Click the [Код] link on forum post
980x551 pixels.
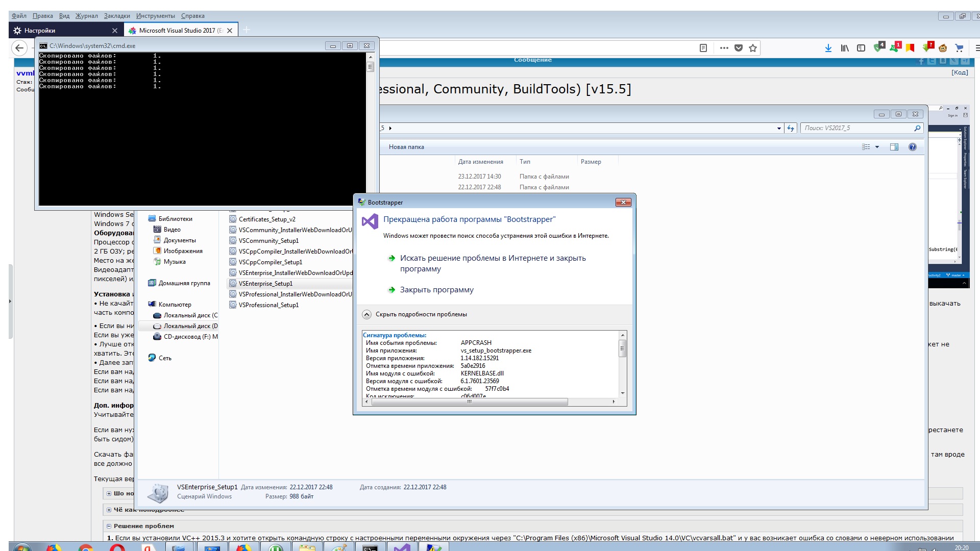959,72
